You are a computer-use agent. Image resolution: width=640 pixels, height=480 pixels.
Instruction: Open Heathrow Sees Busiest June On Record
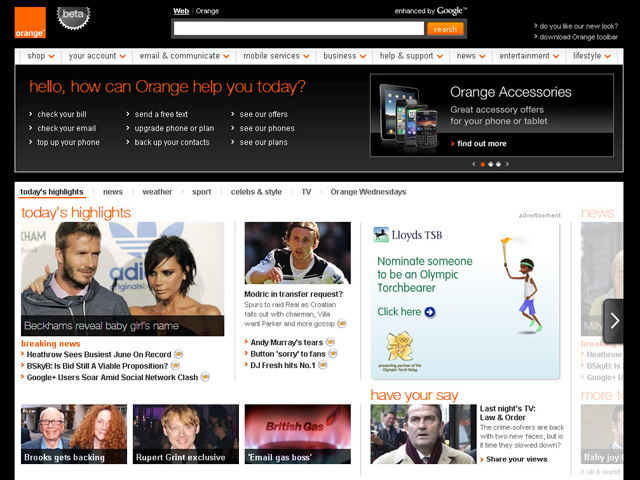pos(99,354)
